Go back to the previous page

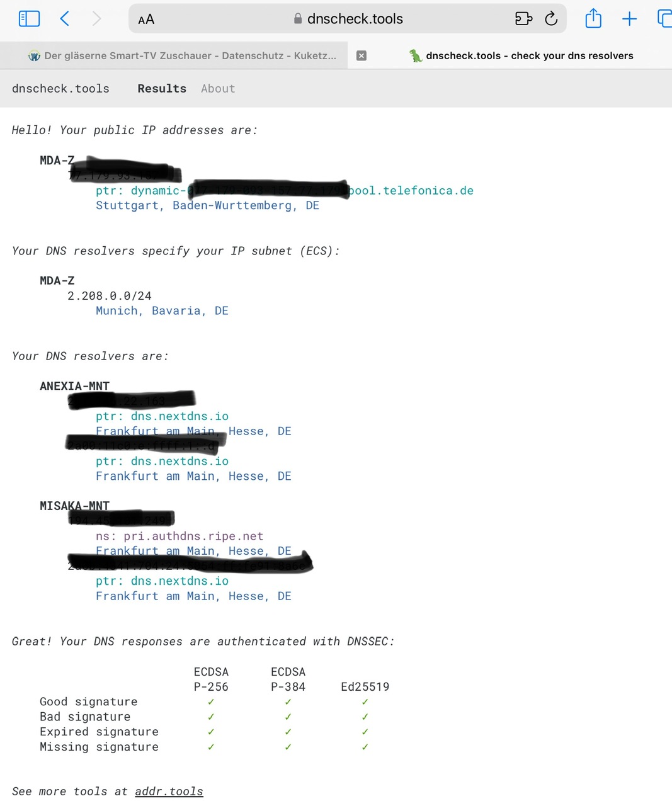point(64,19)
